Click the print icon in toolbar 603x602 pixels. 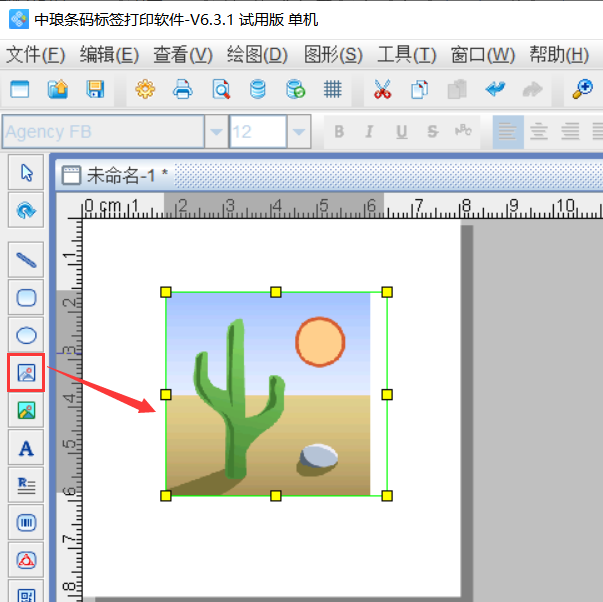[183, 90]
